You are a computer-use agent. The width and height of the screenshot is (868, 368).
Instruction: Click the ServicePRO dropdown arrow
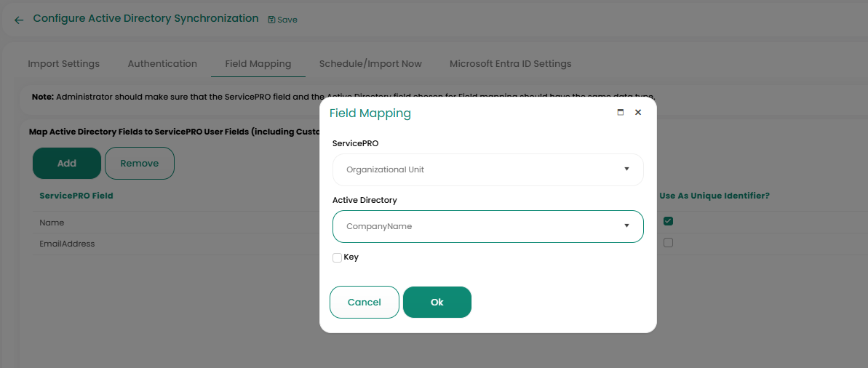(x=626, y=169)
